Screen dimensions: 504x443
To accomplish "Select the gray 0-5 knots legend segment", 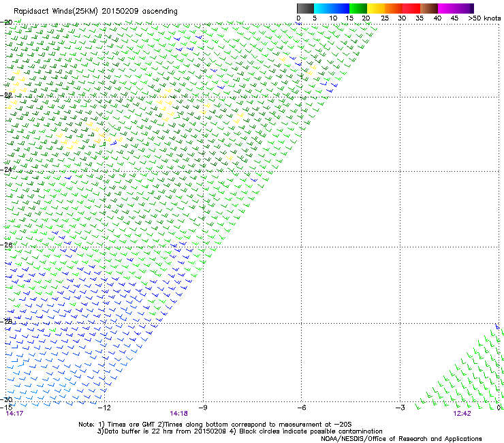I will [x=305, y=8].
